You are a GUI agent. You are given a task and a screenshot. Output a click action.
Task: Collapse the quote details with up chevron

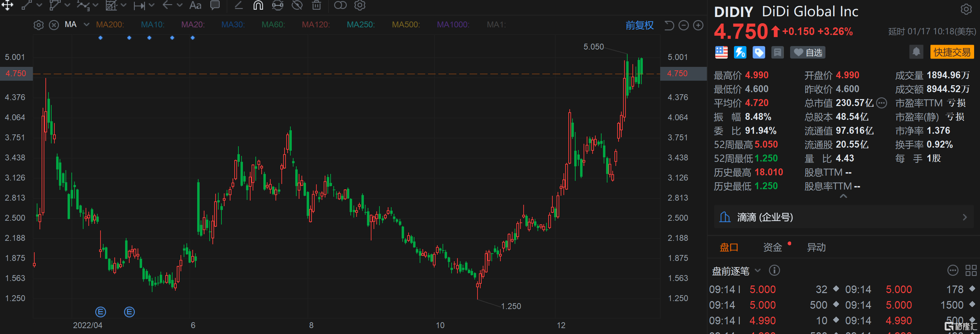pos(843,196)
